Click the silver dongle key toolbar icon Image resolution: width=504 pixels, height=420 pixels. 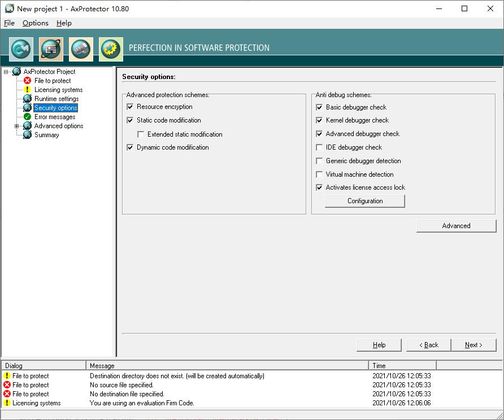click(81, 49)
